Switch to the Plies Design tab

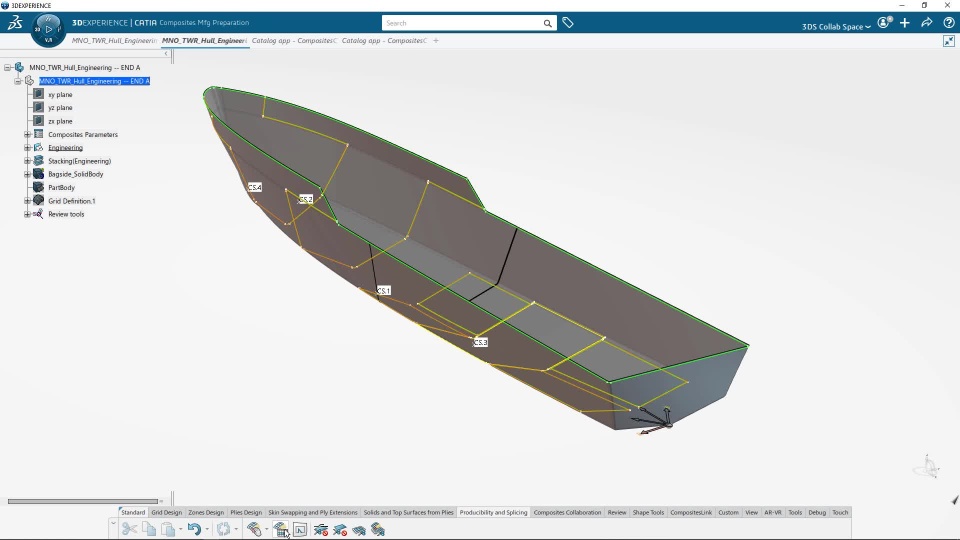pos(246,512)
